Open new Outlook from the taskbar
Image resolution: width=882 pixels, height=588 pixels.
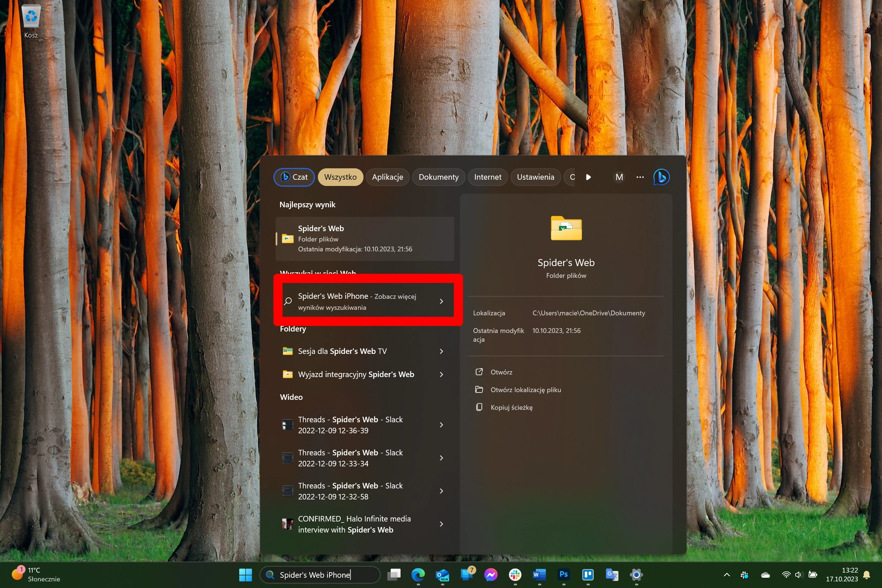tap(442, 574)
